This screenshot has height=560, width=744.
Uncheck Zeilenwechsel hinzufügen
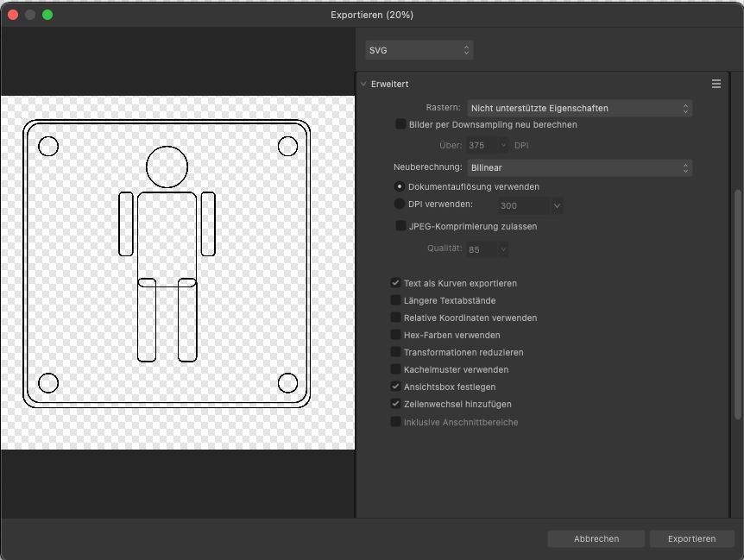tap(395, 404)
